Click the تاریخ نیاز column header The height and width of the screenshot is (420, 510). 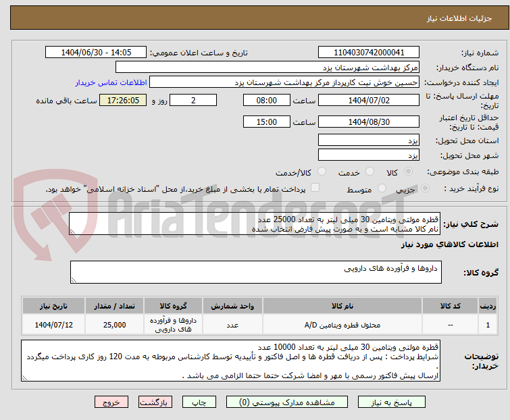pyautogui.click(x=53, y=306)
